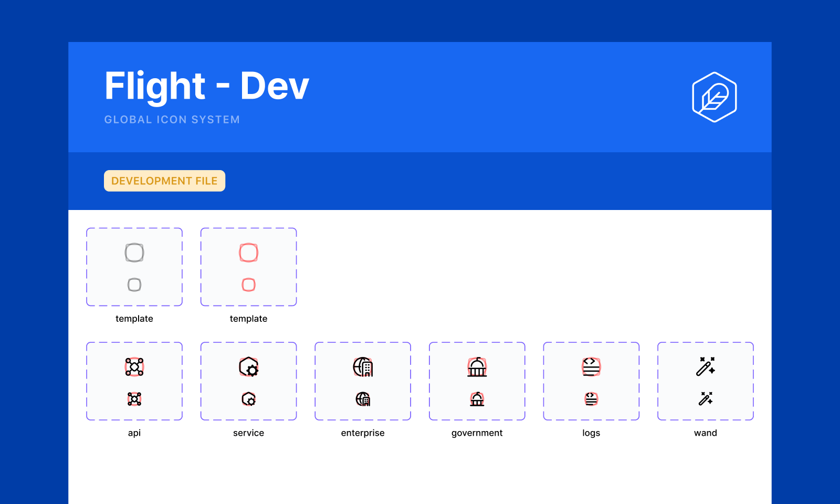Screen dimensions: 840x504
Task: Click the logs label
Action: click(591, 433)
